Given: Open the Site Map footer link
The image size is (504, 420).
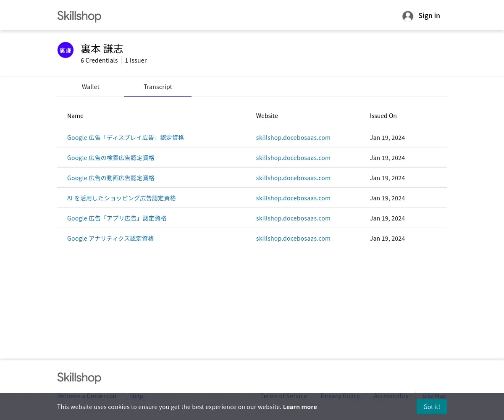Looking at the screenshot, I should [435, 396].
